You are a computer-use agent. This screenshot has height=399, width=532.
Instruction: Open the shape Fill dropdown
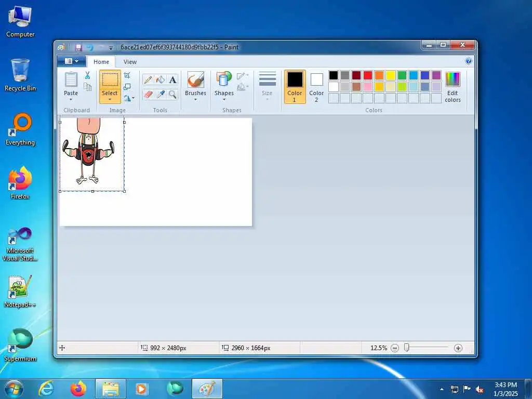(242, 87)
